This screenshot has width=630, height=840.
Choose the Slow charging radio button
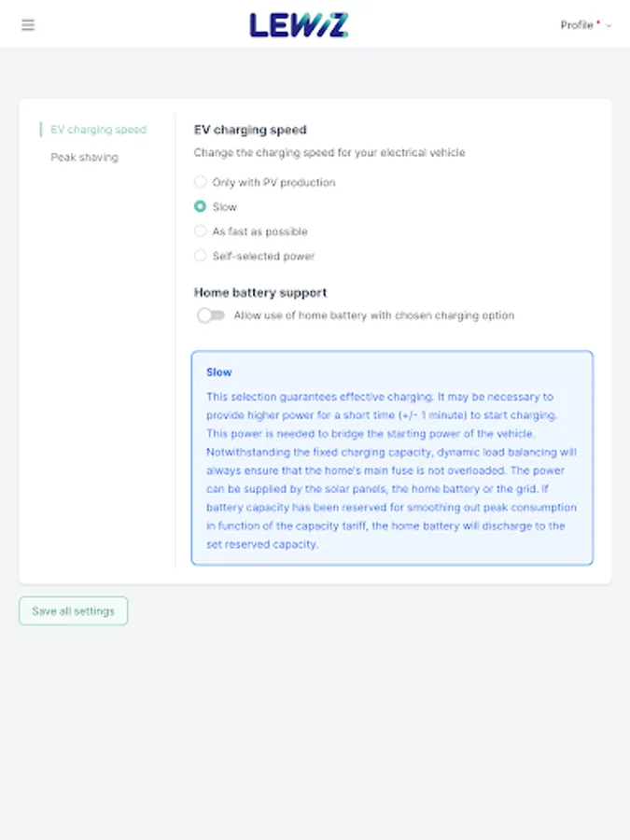200,206
